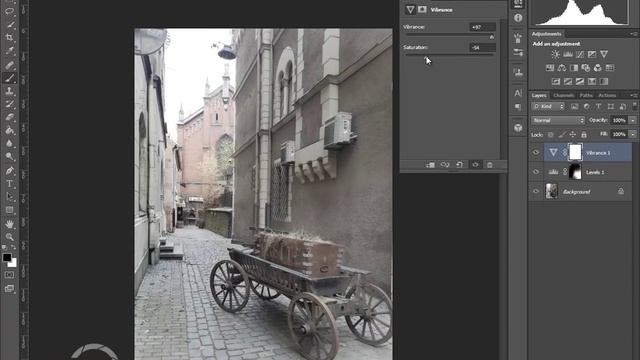
Task: Open the Info panel icon
Action: click(518, 18)
